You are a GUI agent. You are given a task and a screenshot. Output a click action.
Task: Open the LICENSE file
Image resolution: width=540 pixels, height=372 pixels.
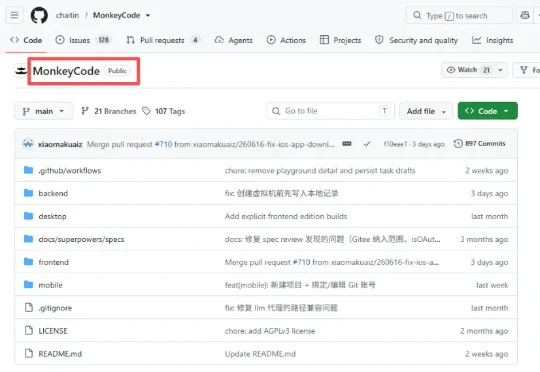53,331
